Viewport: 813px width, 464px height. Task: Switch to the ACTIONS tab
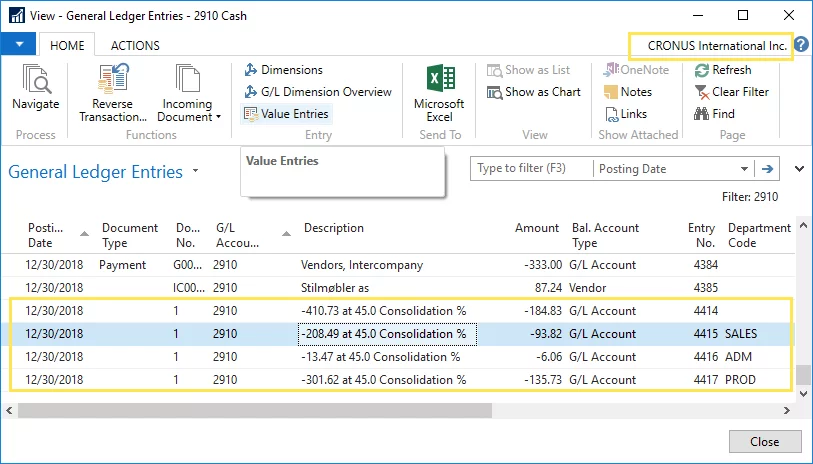click(x=135, y=45)
